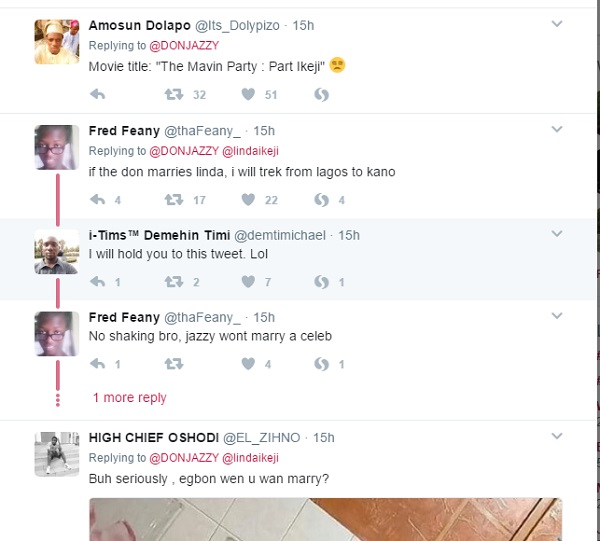Like the "No shaking bro" tweet

[248, 364]
